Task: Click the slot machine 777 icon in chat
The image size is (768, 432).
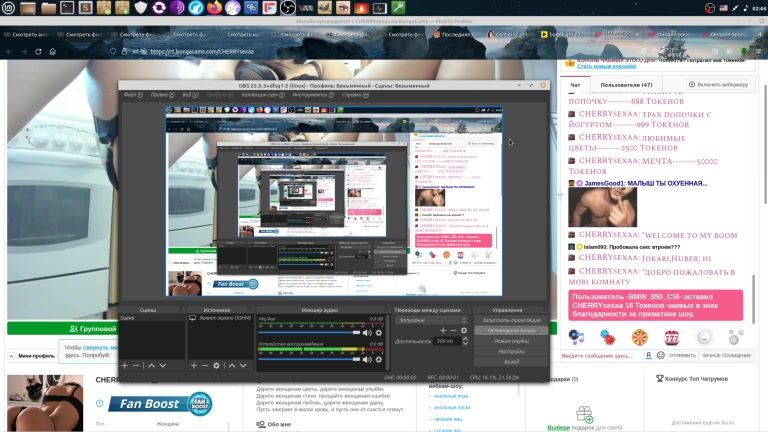Action: point(671,338)
